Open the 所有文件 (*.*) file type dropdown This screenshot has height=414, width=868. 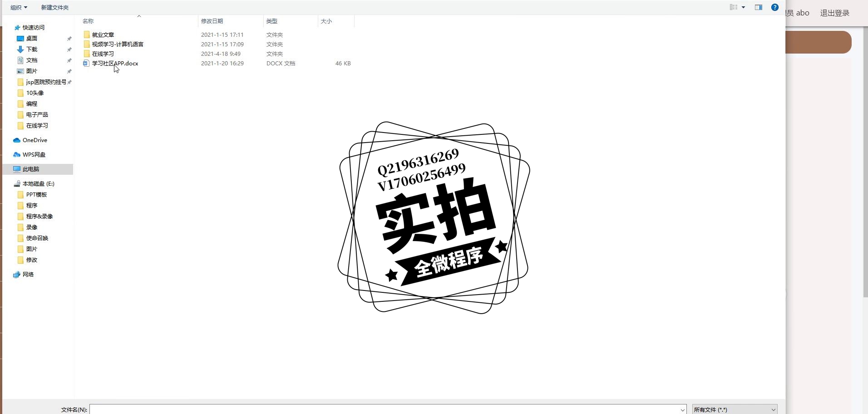coord(735,409)
